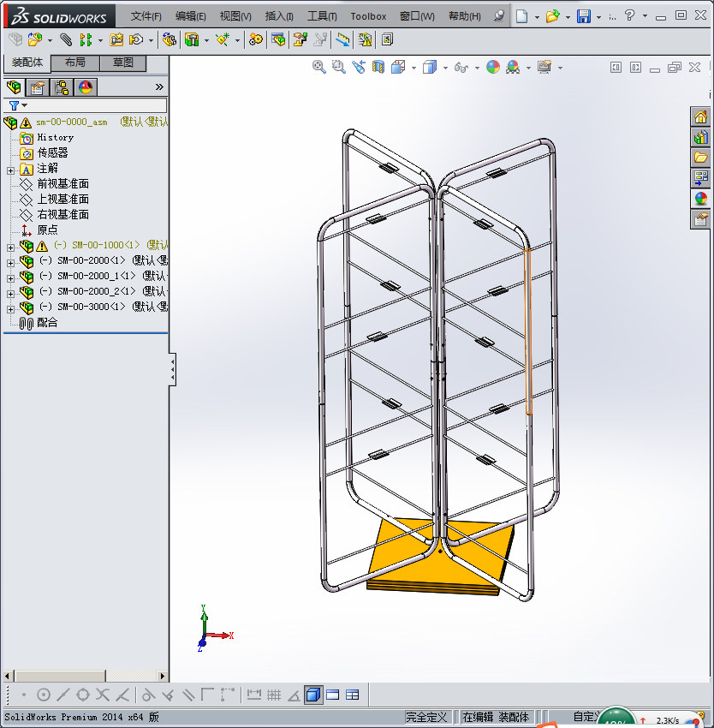Expand the SM-00-1000<1> component node
The height and width of the screenshot is (728, 714).
[10, 248]
